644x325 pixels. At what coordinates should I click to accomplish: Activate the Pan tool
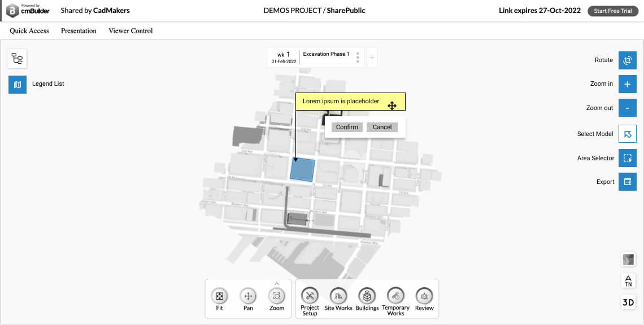(x=248, y=297)
